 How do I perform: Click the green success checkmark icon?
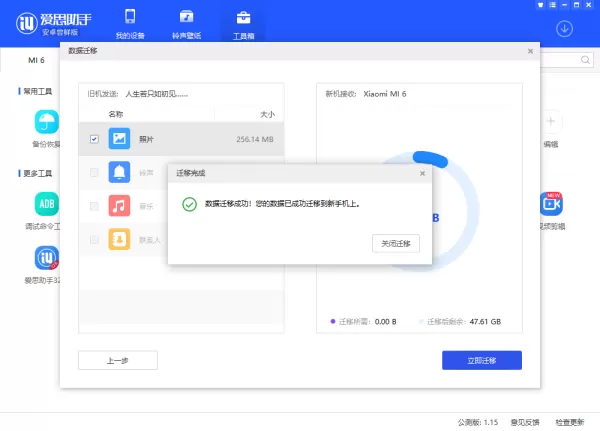coord(189,204)
